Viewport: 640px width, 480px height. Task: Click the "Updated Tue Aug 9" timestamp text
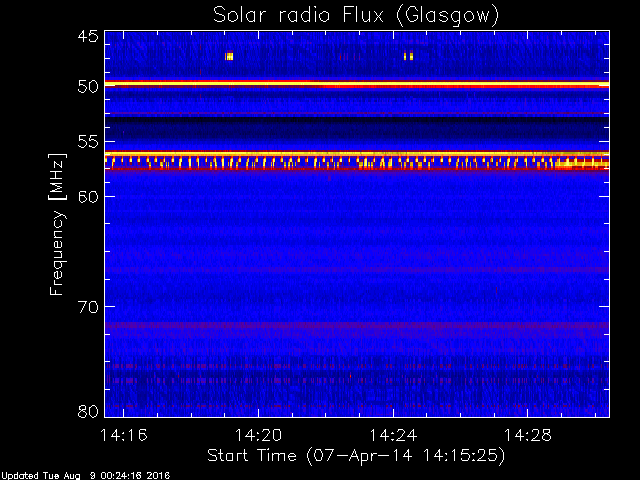pos(85,476)
